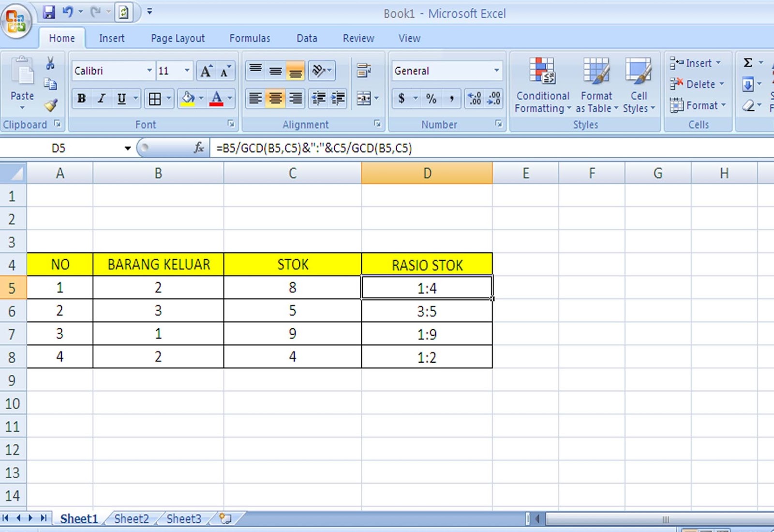Viewport: 774px width, 532px height.
Task: Open the Font name dropdown
Action: [149, 71]
